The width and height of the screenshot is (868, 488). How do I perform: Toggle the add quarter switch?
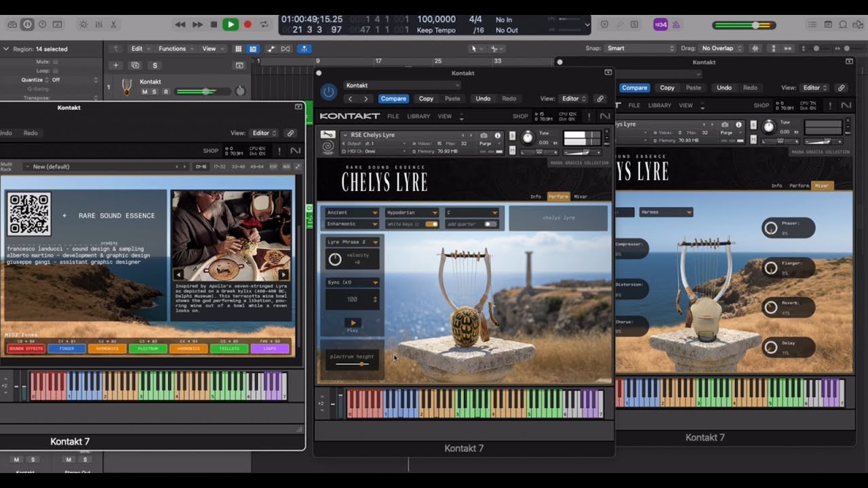tap(490, 224)
